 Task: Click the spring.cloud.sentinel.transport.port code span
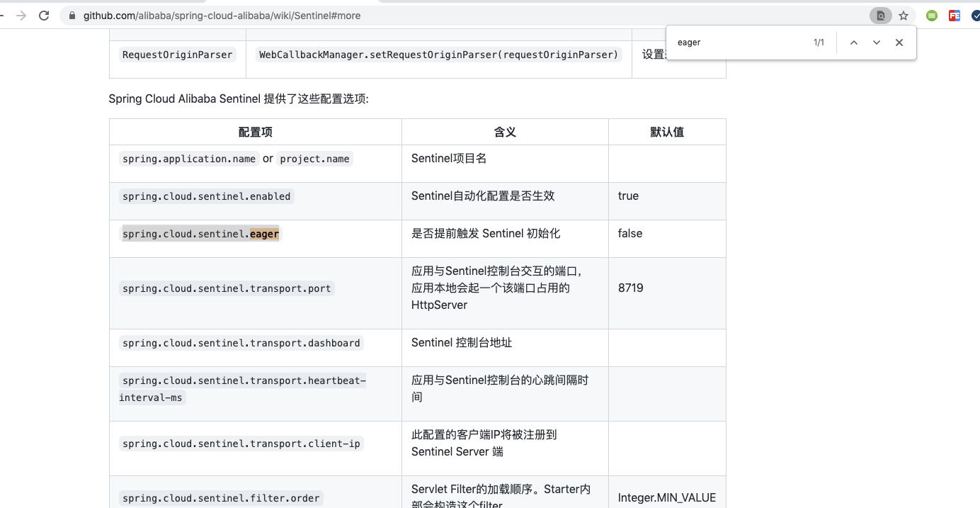(226, 288)
